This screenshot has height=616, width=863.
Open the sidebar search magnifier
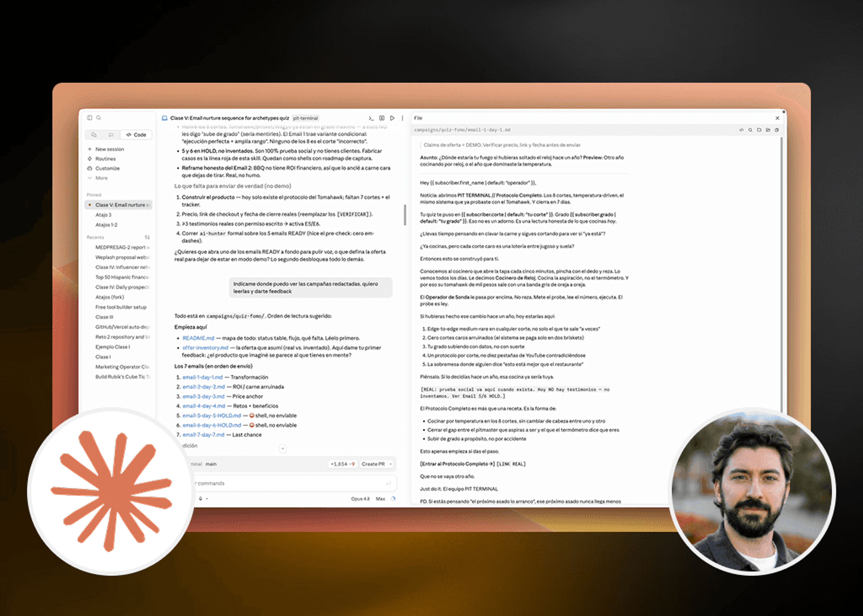click(x=99, y=118)
